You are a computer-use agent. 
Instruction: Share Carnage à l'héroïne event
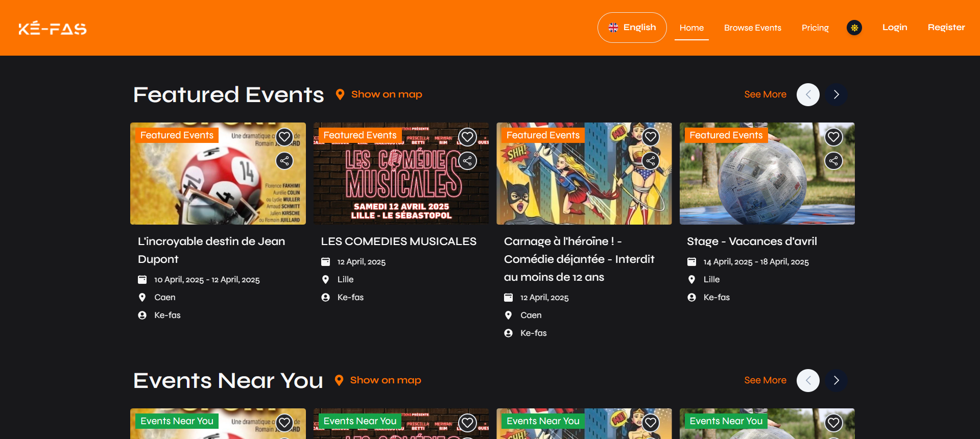pos(650,161)
